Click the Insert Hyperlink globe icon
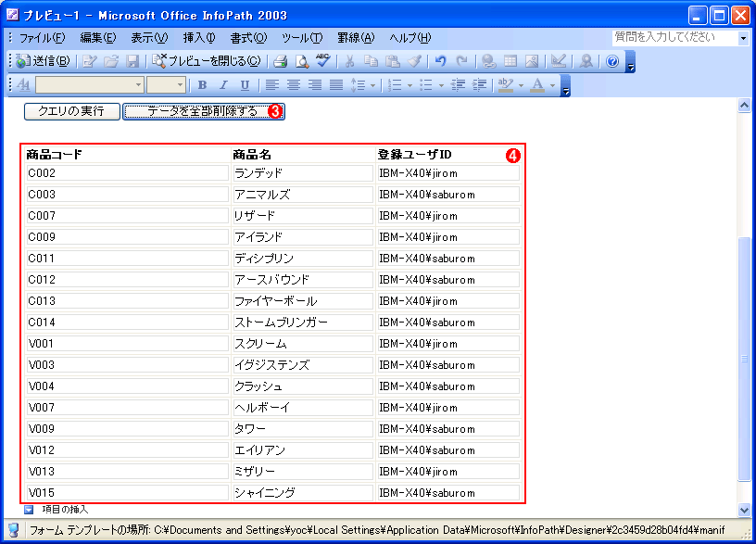756x544 pixels. (489, 61)
